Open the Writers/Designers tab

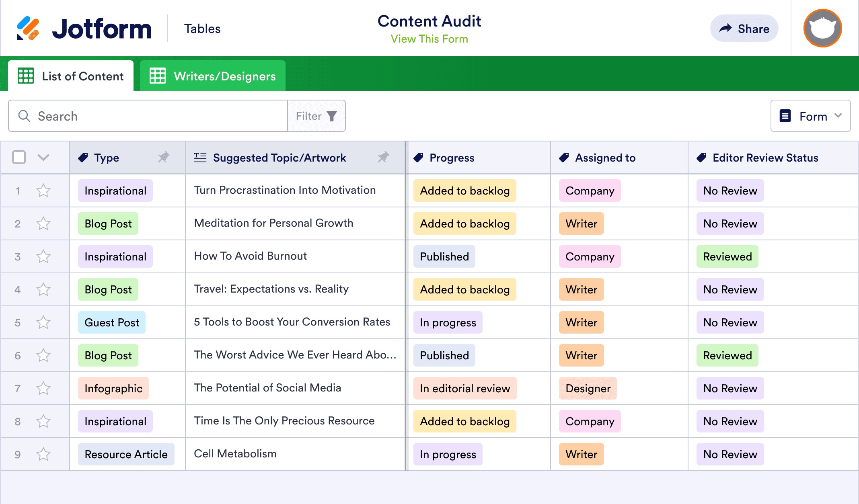pyautogui.click(x=213, y=76)
